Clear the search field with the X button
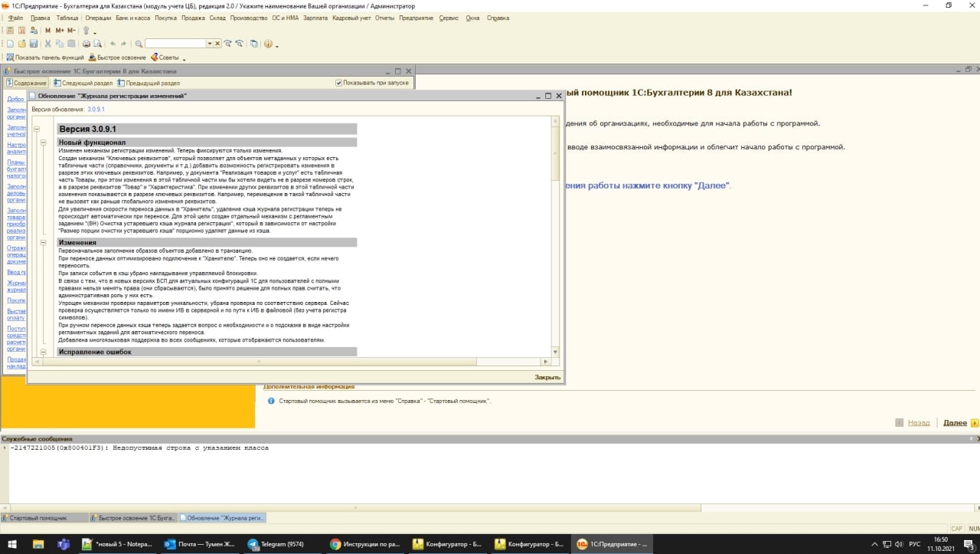Viewport: 980px width, 554px height. [x=217, y=44]
